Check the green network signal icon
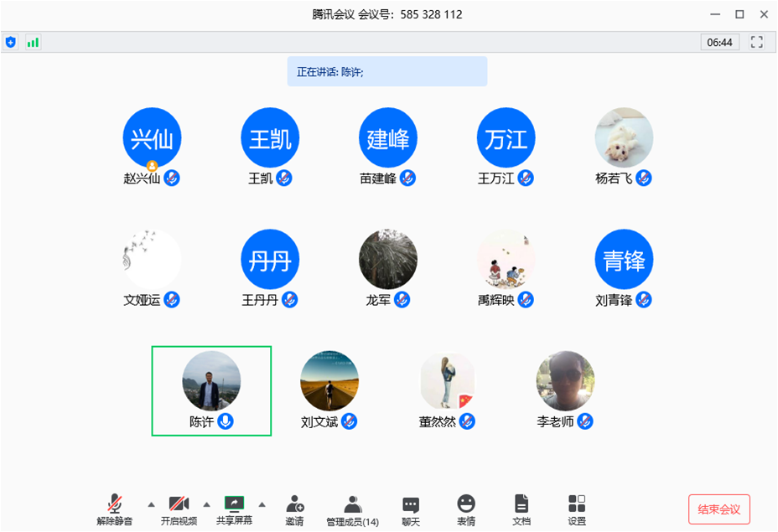The height and width of the screenshot is (532, 778). pyautogui.click(x=33, y=42)
